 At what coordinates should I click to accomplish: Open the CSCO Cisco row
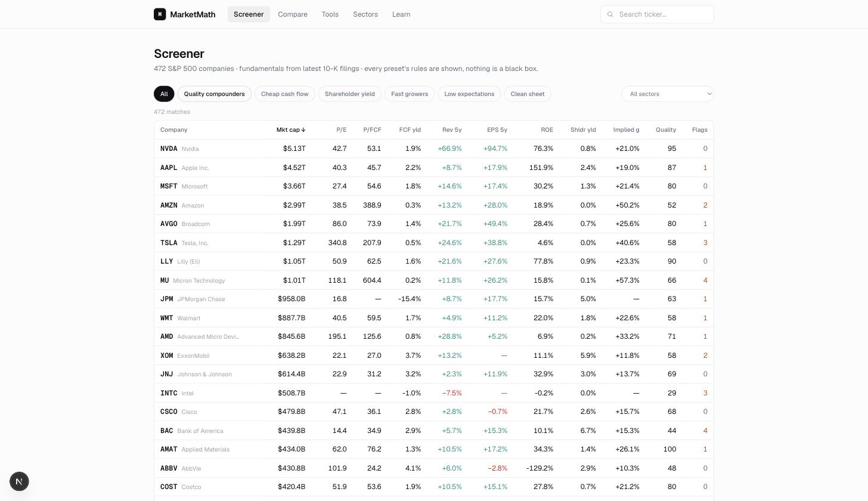(x=433, y=412)
